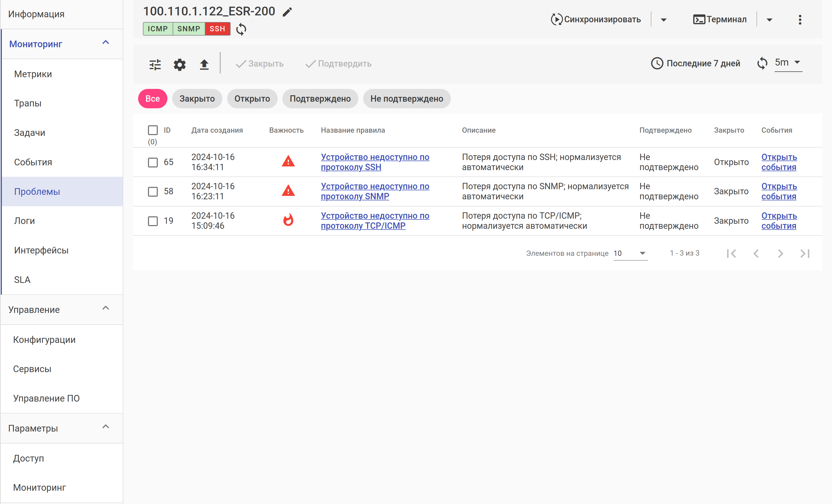The height and width of the screenshot is (504, 832).
Task: Open Метрики in the sidebar menu
Action: tap(33, 74)
